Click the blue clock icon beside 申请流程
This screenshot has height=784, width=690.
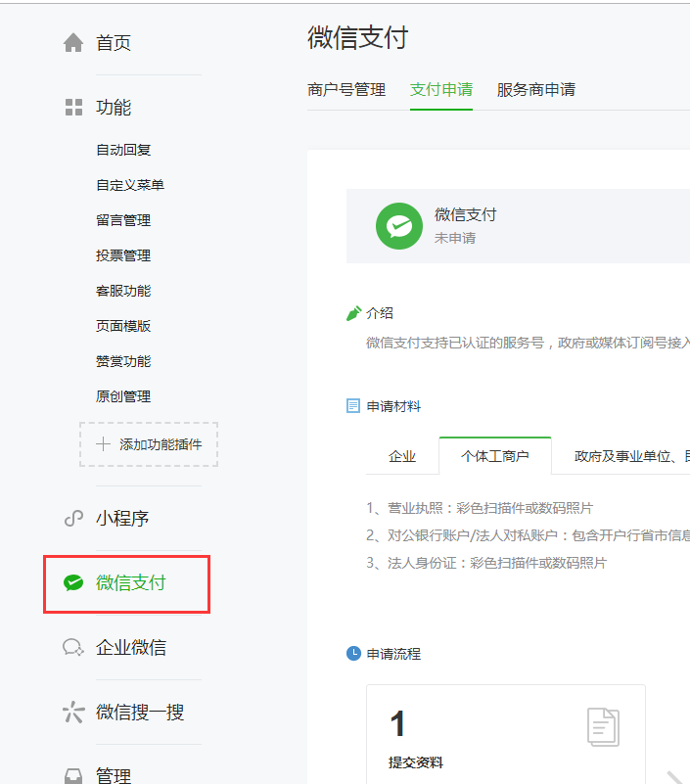(x=353, y=654)
